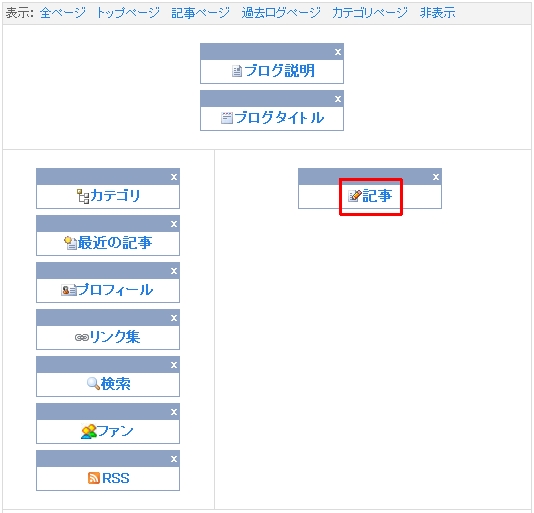Click the document icon beside ブログ説明

point(237,71)
